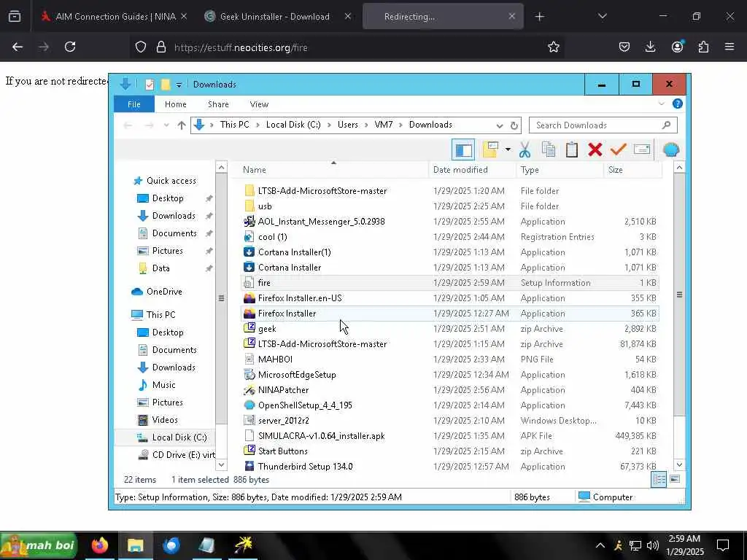747x560 pixels.
Task: Open the recent locations dropdown arrow
Action: (x=166, y=125)
